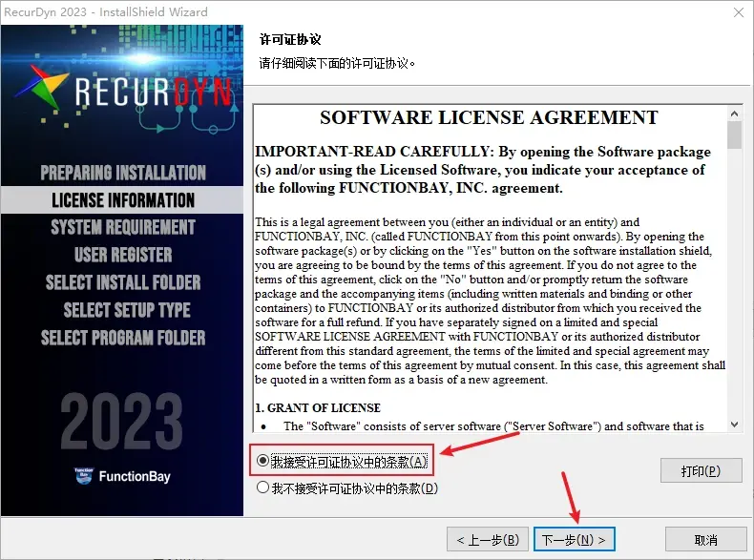Click the SELECT SETUP TYPE sidebar step
This screenshot has height=560, width=754.
click(x=127, y=310)
